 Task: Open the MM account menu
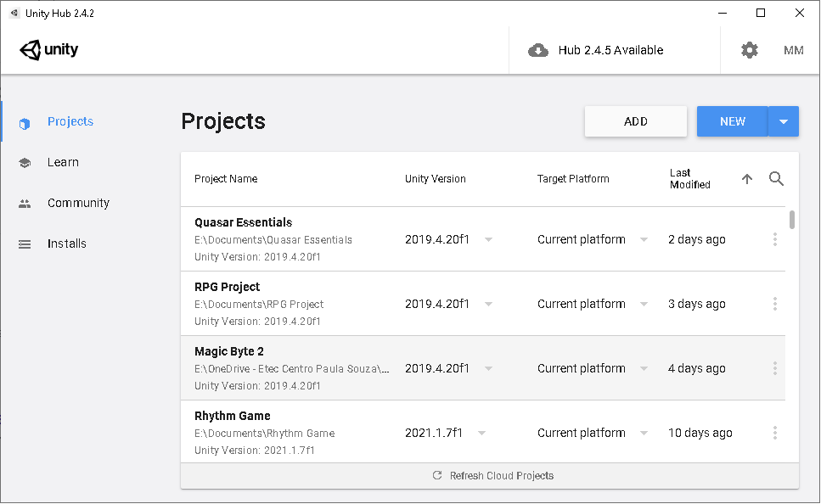[793, 50]
